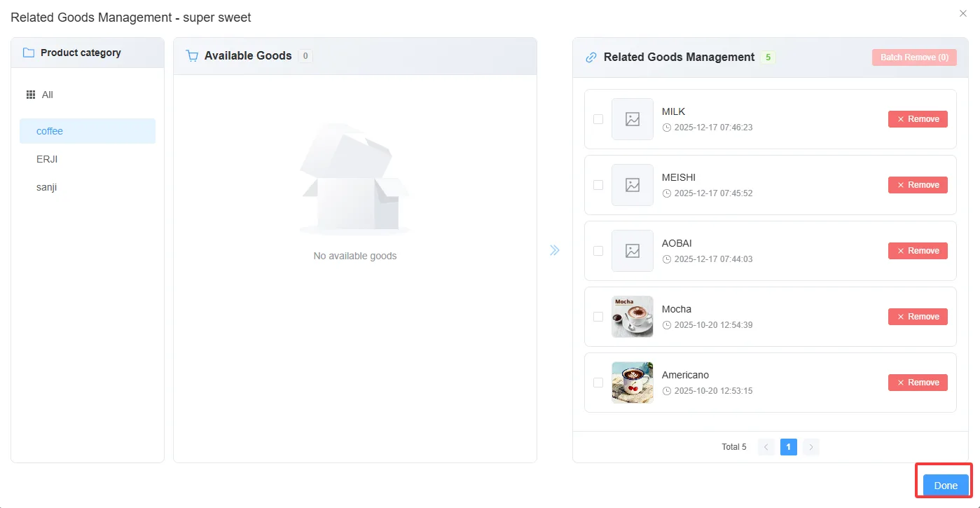The width and height of the screenshot is (980, 508).
Task: Remove Mocha from related goods
Action: [918, 317]
